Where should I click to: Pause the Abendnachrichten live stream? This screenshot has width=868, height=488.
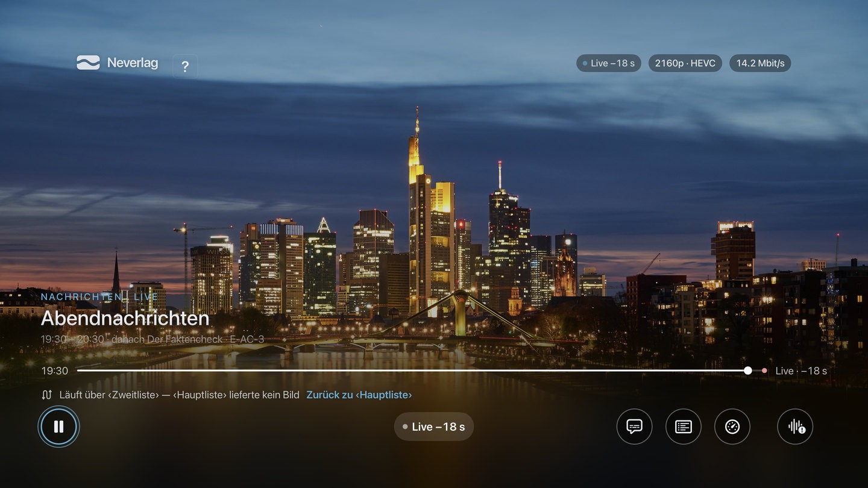coord(58,427)
